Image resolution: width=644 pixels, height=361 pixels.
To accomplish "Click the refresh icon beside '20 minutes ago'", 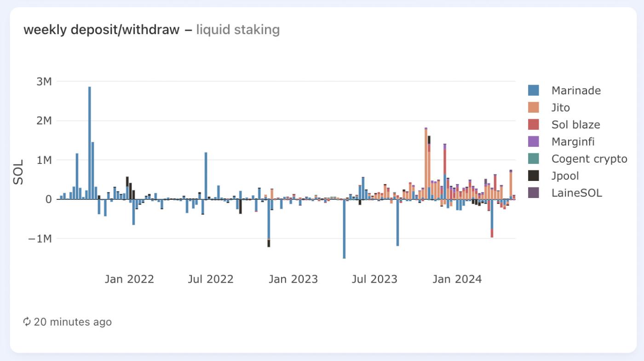I will pyautogui.click(x=27, y=321).
